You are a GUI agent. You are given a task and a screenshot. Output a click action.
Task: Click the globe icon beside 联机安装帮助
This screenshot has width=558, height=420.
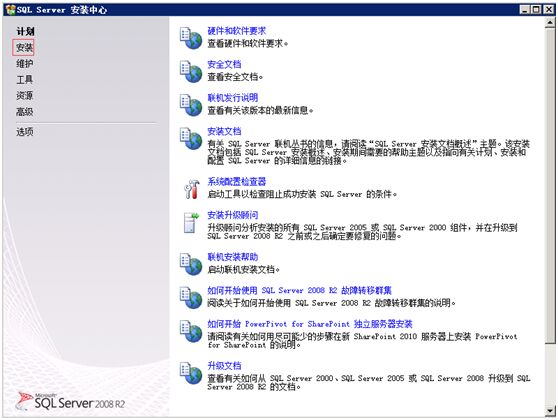(x=191, y=264)
